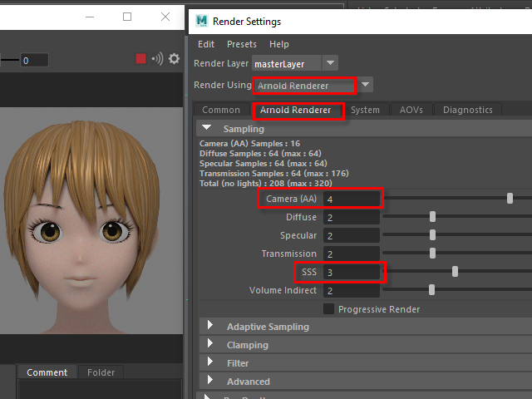Open the Render Using renderer dropdown
Image resolution: width=532 pixels, height=399 pixels.
point(366,85)
